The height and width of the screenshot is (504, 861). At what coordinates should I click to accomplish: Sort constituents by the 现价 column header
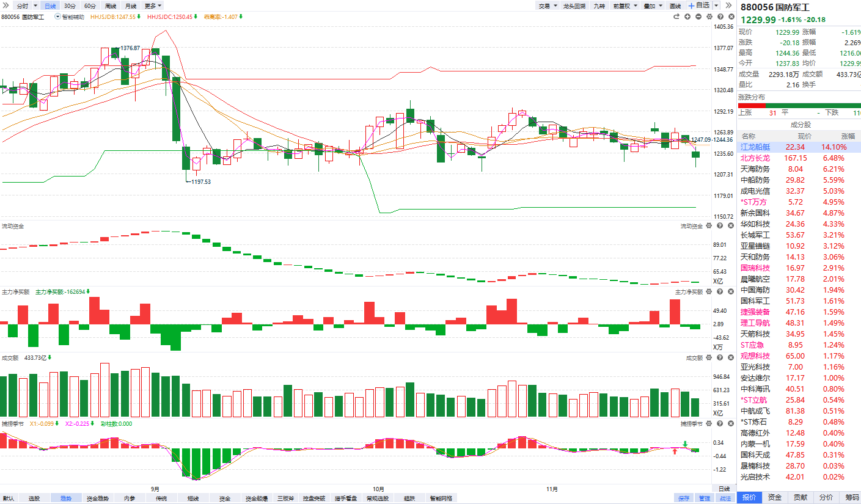point(805,136)
